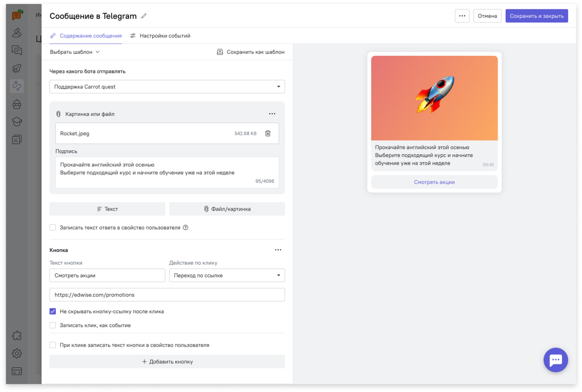Switch to Содержание сообщения tab
The width and height of the screenshot is (582, 392).
86,36
